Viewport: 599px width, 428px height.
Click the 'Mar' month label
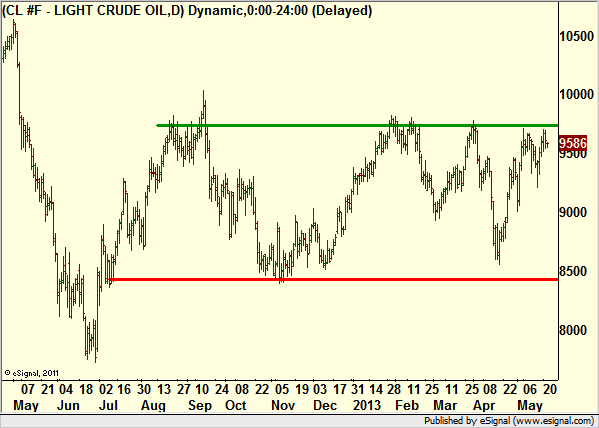445,405
